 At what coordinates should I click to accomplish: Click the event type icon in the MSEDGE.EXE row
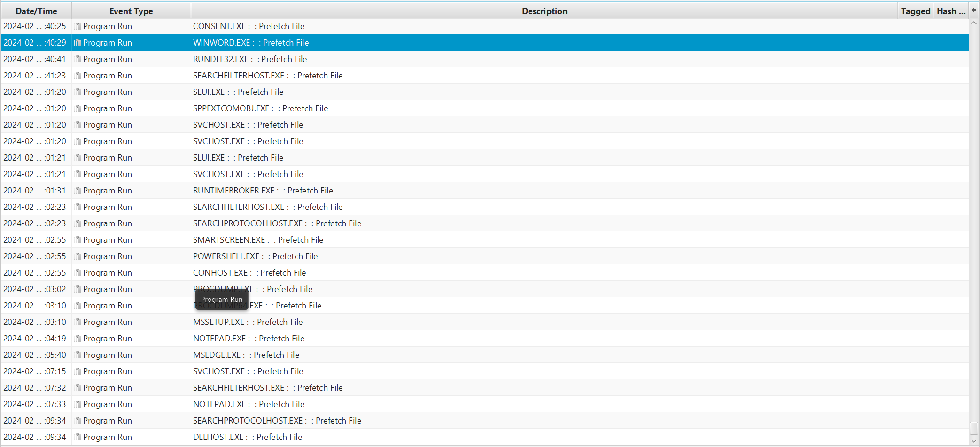78,355
